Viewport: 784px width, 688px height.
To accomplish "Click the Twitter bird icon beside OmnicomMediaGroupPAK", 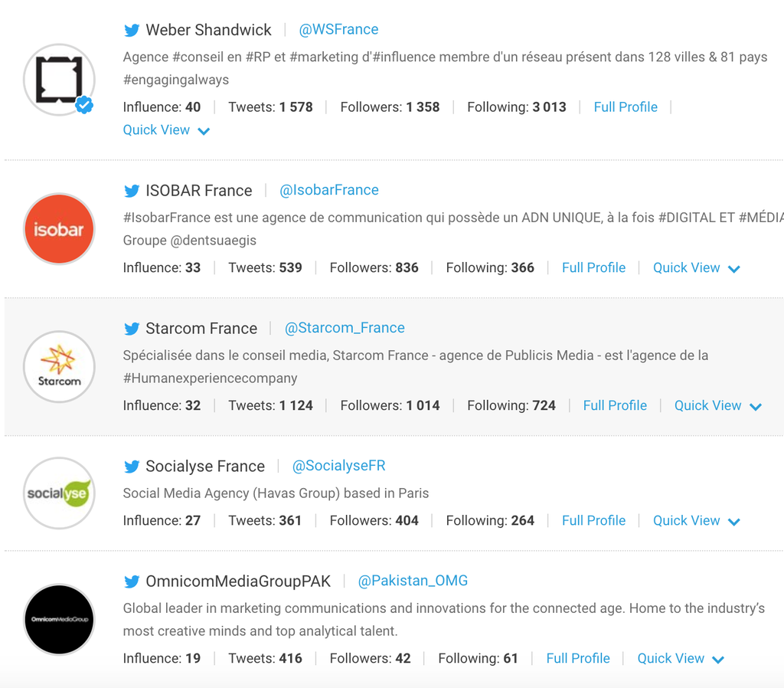I will (132, 582).
